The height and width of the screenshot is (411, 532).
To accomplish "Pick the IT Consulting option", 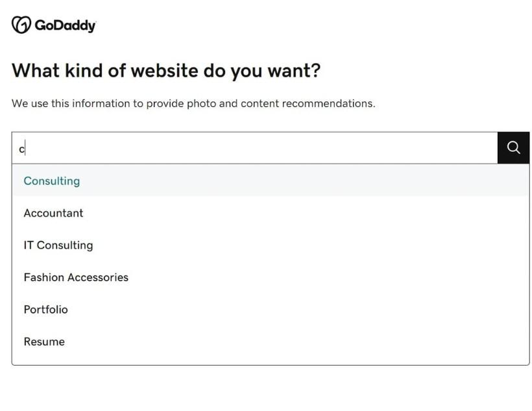I will 58,245.
